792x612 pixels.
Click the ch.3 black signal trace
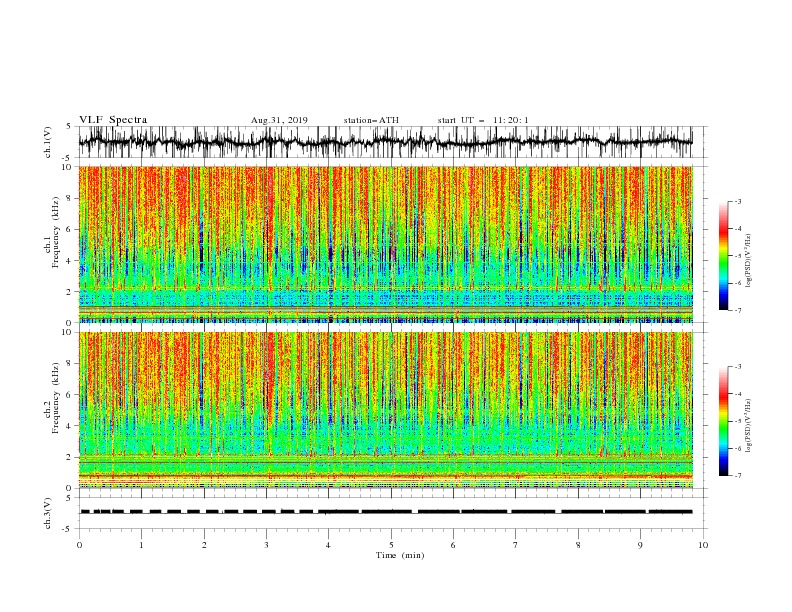pyautogui.click(x=386, y=512)
